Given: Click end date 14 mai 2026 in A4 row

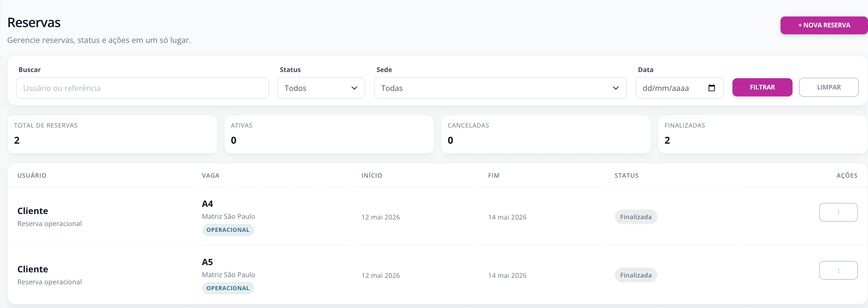Looking at the screenshot, I should [507, 217].
